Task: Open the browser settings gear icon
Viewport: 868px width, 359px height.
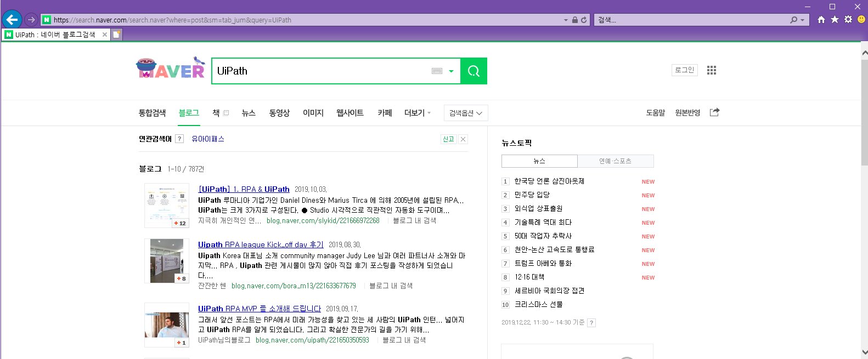Action: (x=848, y=20)
